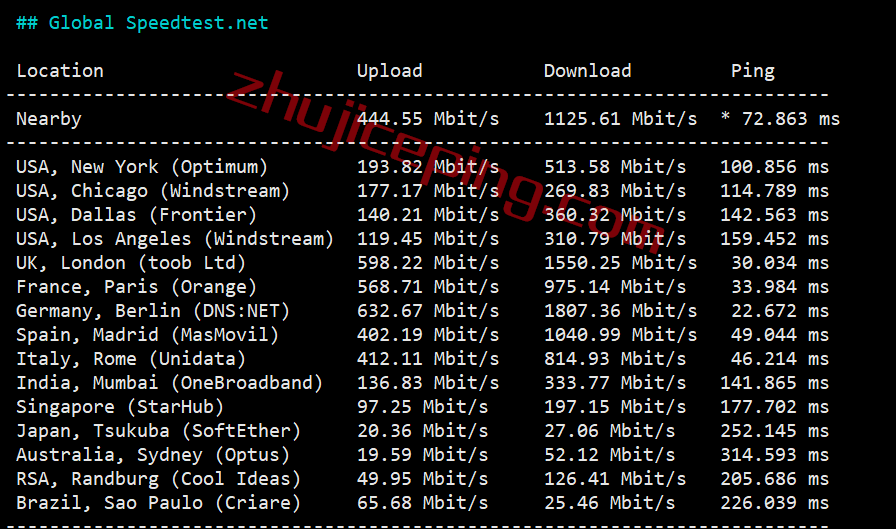Image resolution: width=896 pixels, height=529 pixels.
Task: Click Singapore download 197.15 Mbit/s
Action: tap(615, 407)
